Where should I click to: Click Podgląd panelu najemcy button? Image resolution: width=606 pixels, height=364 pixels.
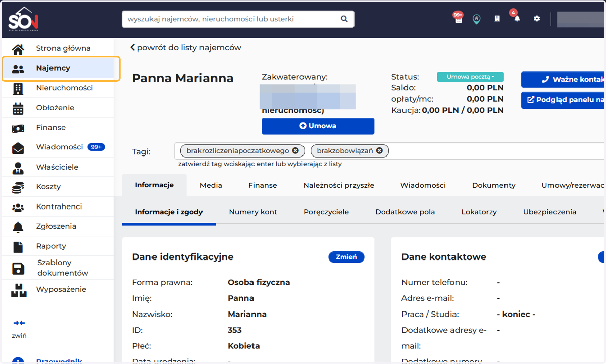click(x=564, y=100)
